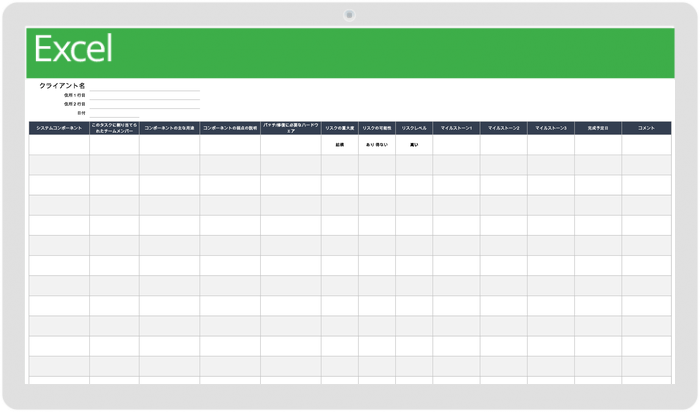Click the 日付 input line
Screen dimensions: 700x412
coord(114,113)
